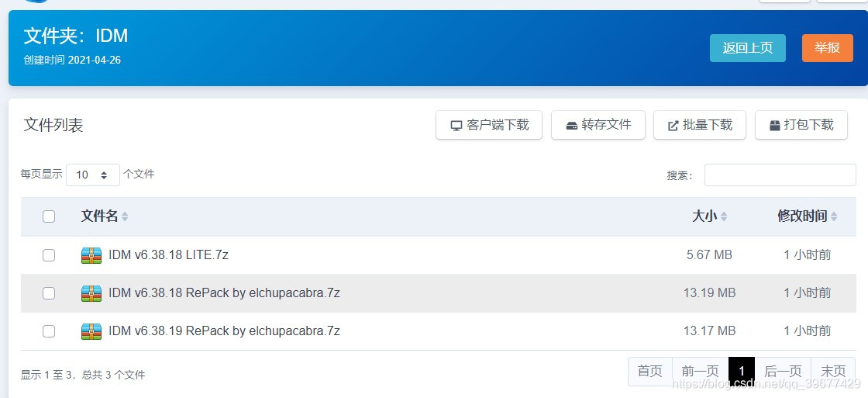The width and height of the screenshot is (868, 398).
Task: Click 客户端下载 button
Action: point(489,125)
